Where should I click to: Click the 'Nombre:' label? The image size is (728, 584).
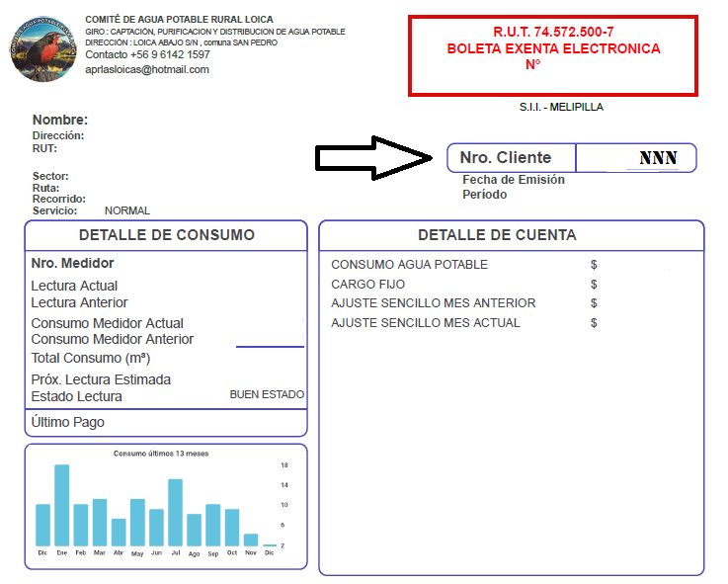60,120
